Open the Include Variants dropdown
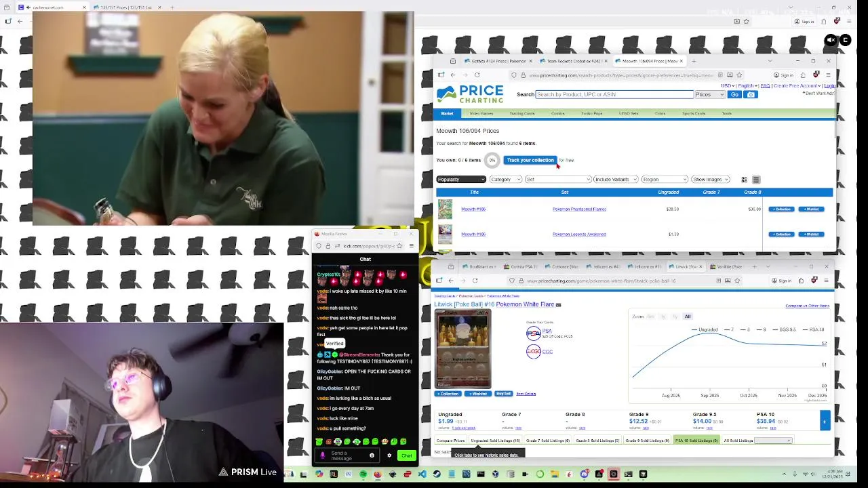Viewport: 868px width, 488px height. (x=616, y=180)
